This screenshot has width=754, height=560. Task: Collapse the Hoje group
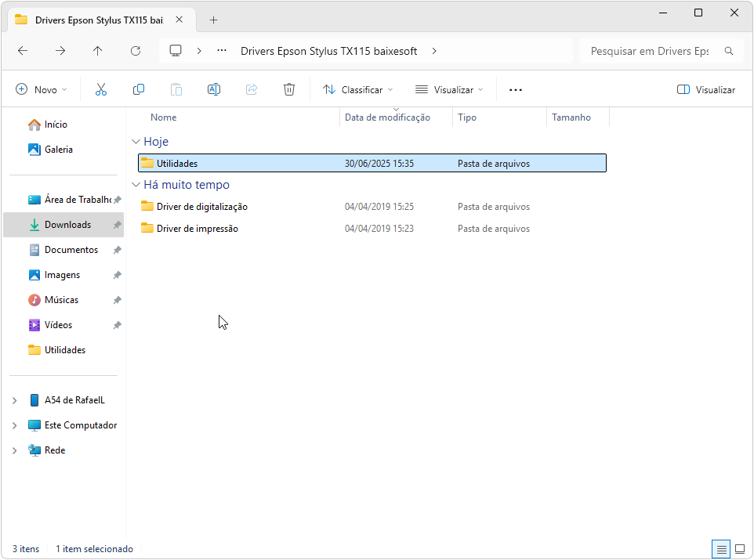click(x=136, y=141)
